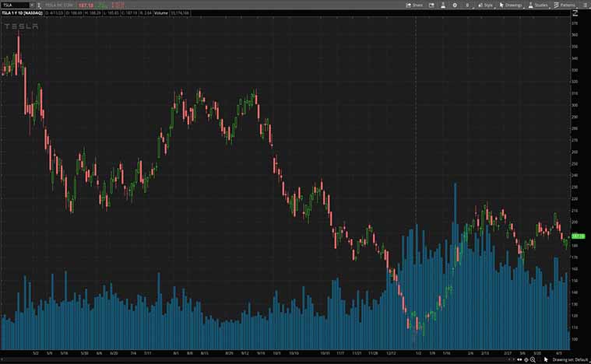Open the Drawings menu
The height and width of the screenshot is (364, 591).
pyautogui.click(x=511, y=5)
